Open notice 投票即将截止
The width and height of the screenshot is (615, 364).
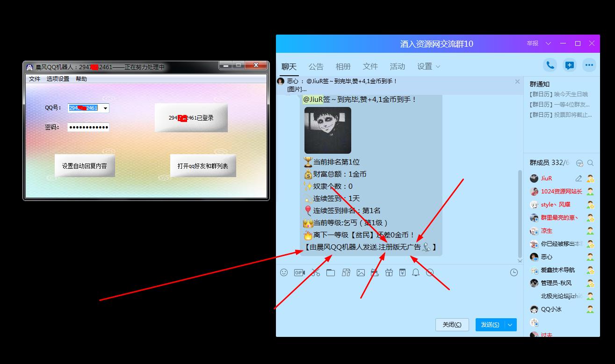(x=561, y=114)
